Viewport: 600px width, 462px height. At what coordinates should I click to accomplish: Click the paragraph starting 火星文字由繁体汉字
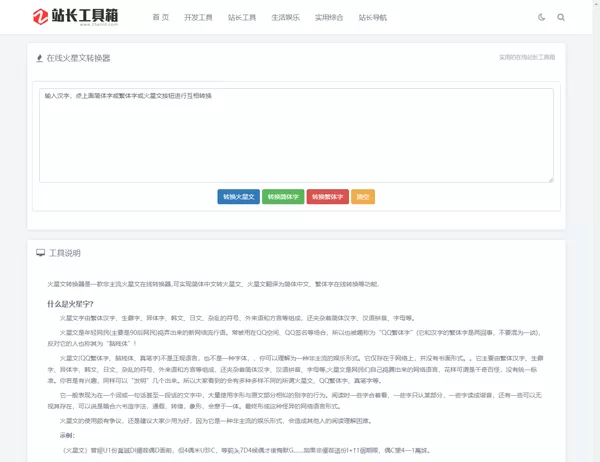[x=238, y=318]
